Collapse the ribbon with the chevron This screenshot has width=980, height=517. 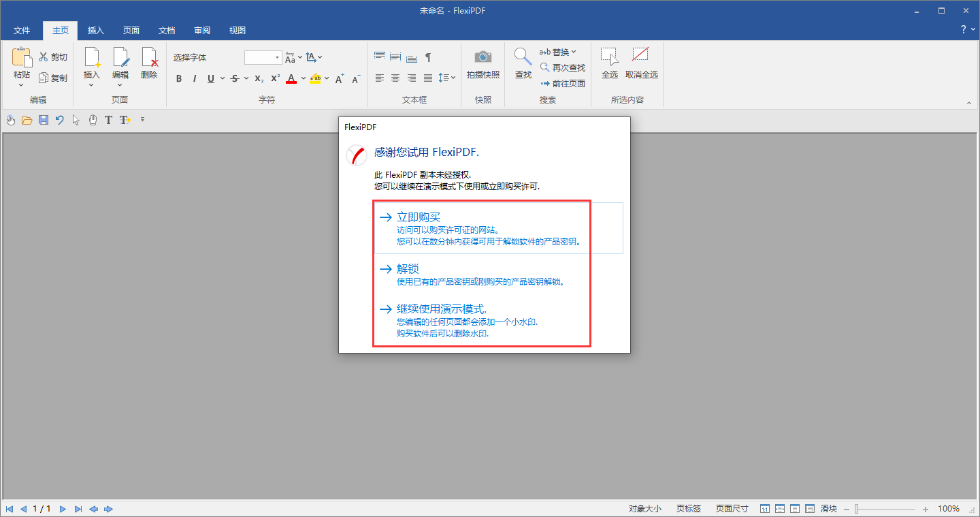tap(969, 103)
